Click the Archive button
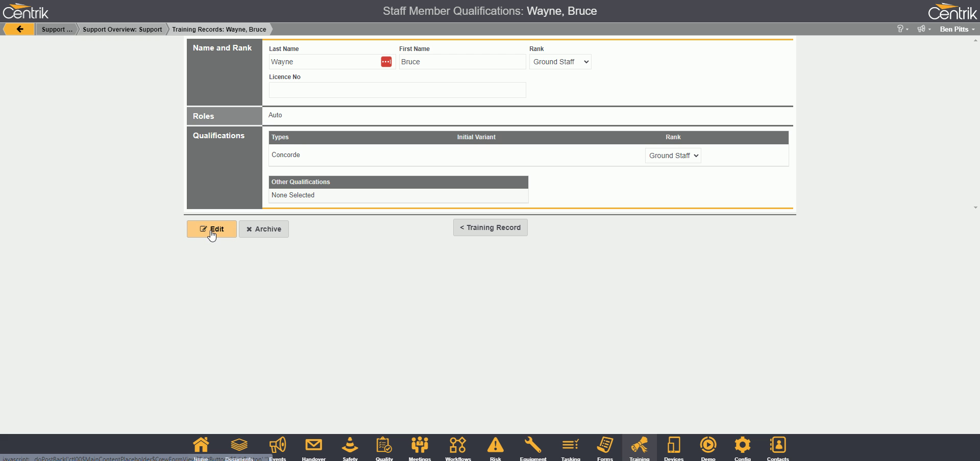 (263, 229)
